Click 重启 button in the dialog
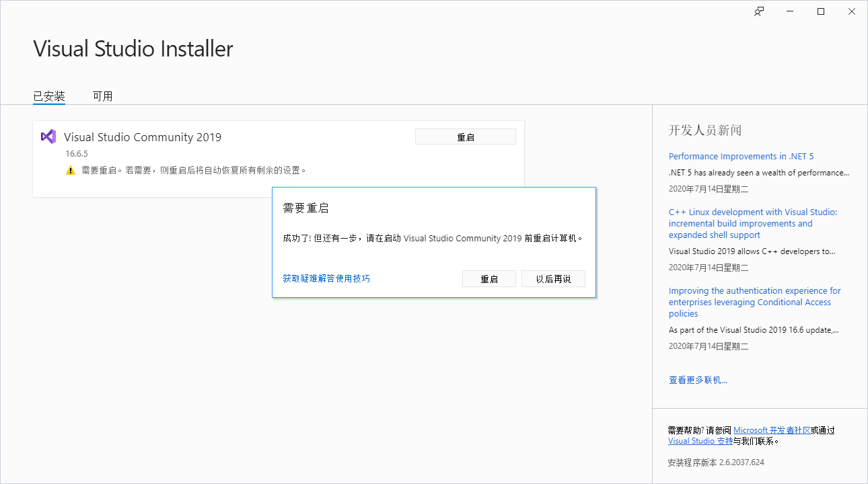Image resolution: width=868 pixels, height=484 pixels. tap(489, 279)
